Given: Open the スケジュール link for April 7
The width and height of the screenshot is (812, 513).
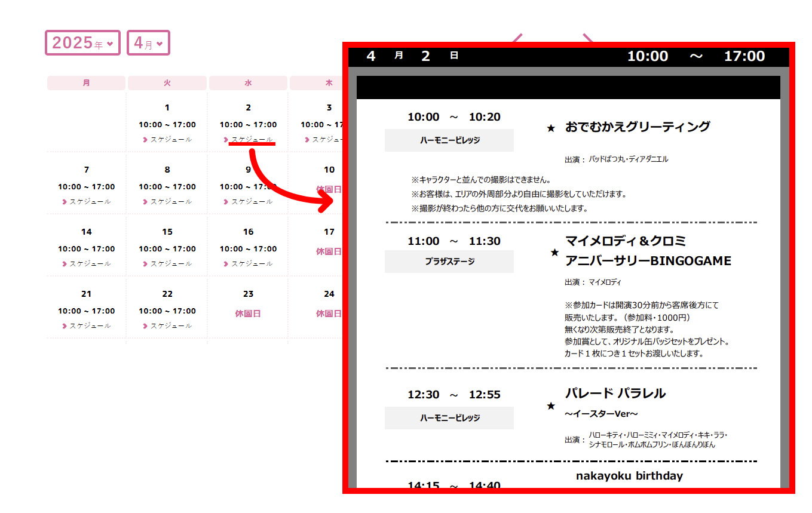Looking at the screenshot, I should click(x=87, y=201).
